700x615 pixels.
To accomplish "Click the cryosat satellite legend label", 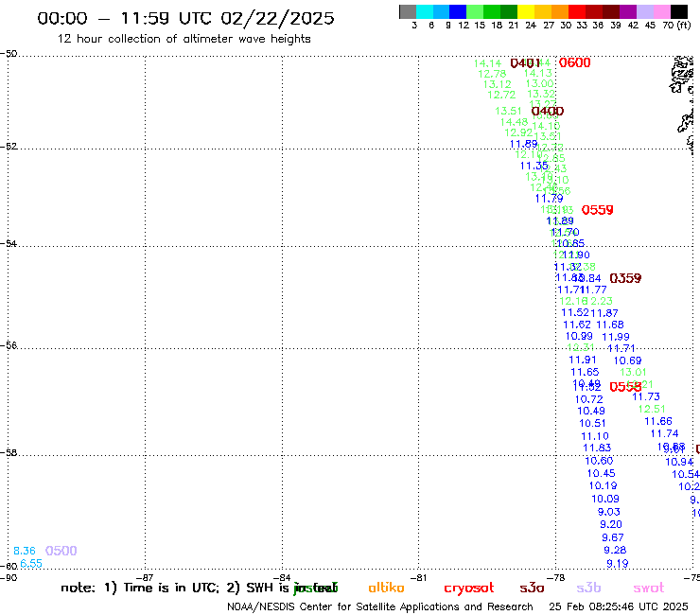I will tap(469, 589).
